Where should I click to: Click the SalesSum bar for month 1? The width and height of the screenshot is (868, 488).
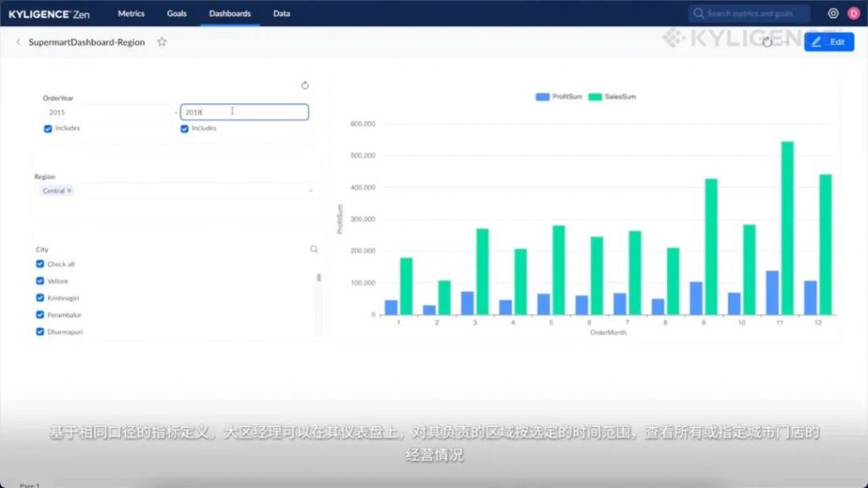pos(406,286)
